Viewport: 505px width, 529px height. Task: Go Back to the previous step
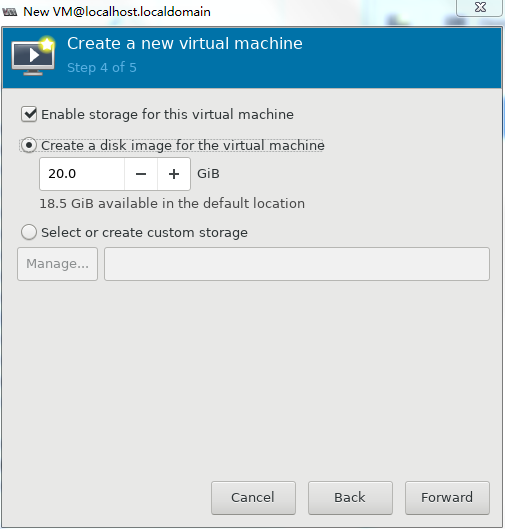click(x=350, y=498)
